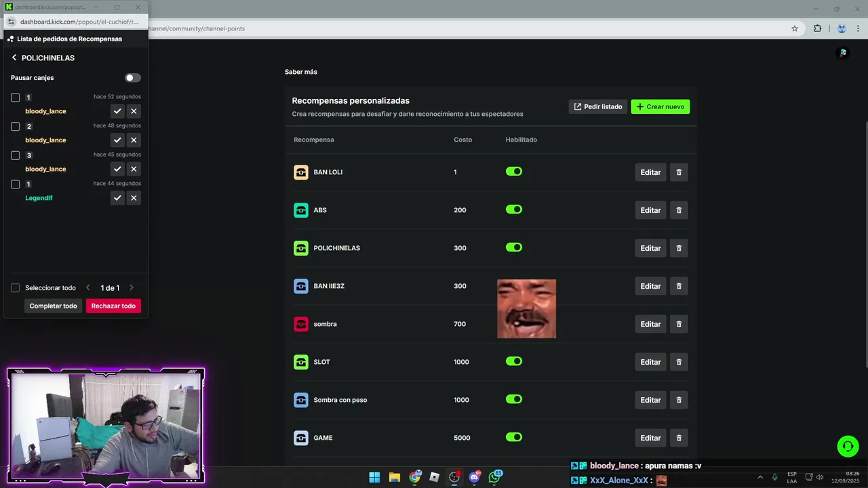Open the green support chat bubble
This screenshot has width=868, height=488.
848,446
